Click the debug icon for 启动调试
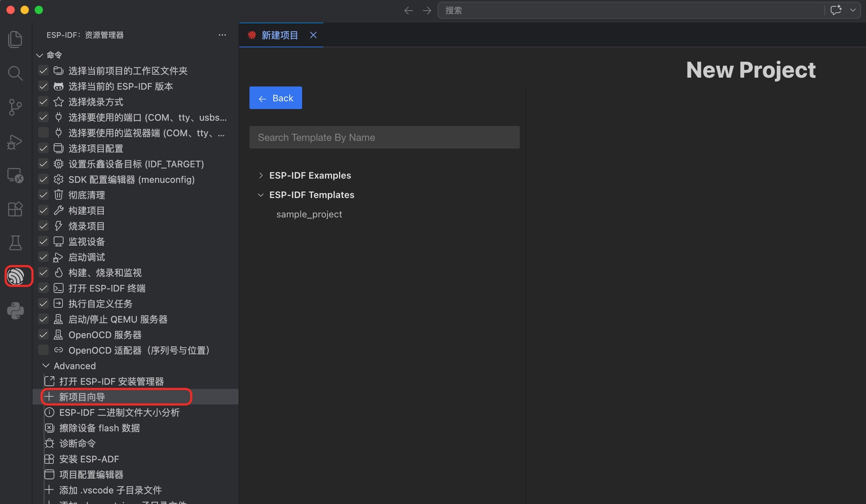Screen dimensions: 866x504 coord(58,258)
